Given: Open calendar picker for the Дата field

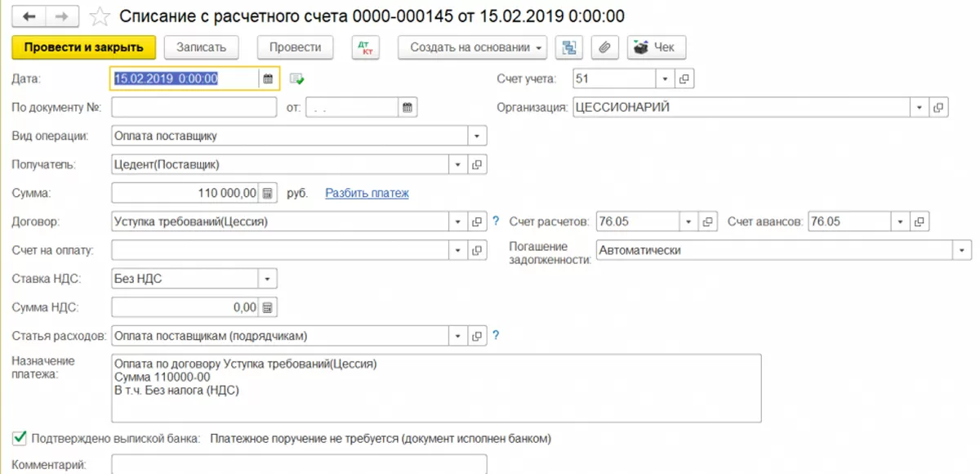Looking at the screenshot, I should click(x=267, y=79).
